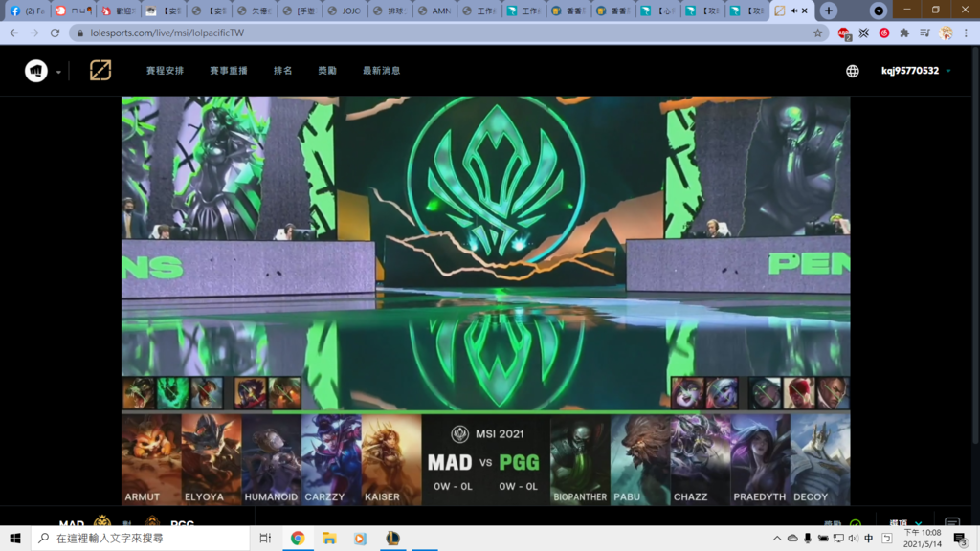Focus the lolesports.com address bar
Viewport: 980px width, 551px height.
(450, 33)
